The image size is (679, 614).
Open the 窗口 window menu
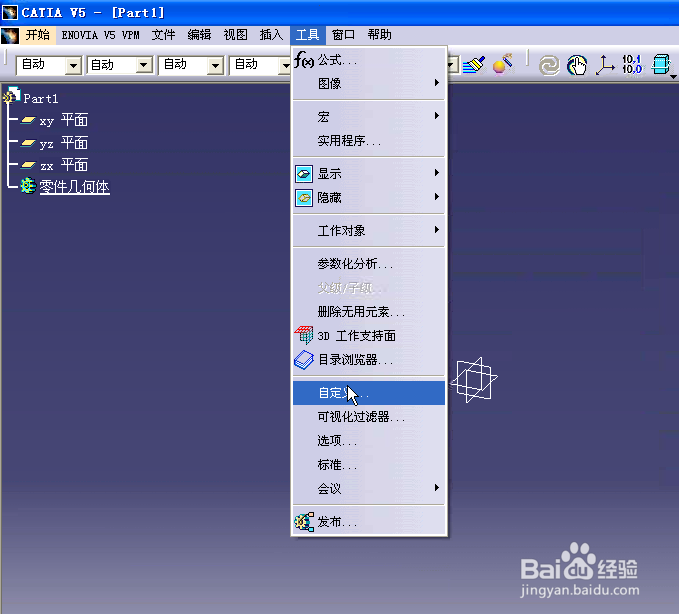tap(343, 35)
